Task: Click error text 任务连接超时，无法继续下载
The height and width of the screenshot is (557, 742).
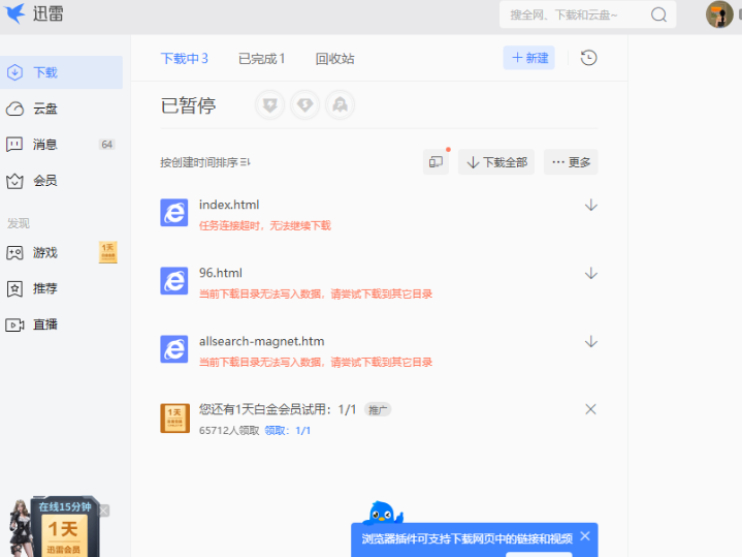Action: tap(265, 225)
